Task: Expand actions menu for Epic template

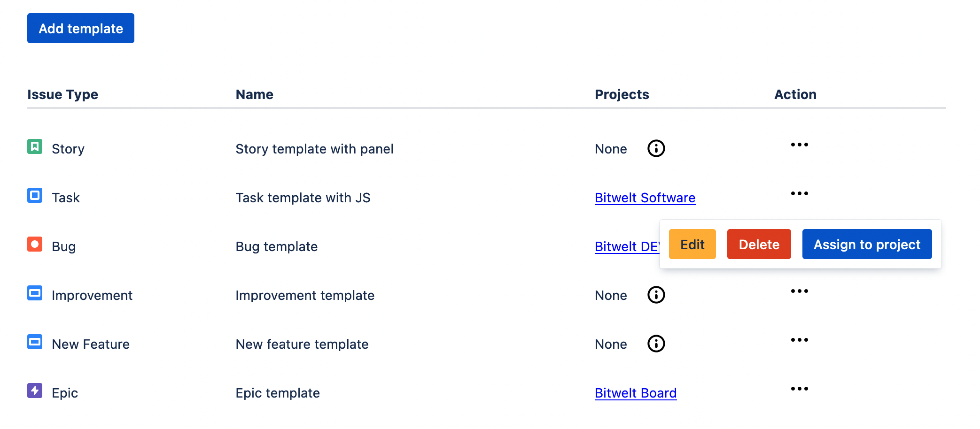Action: [x=799, y=389]
